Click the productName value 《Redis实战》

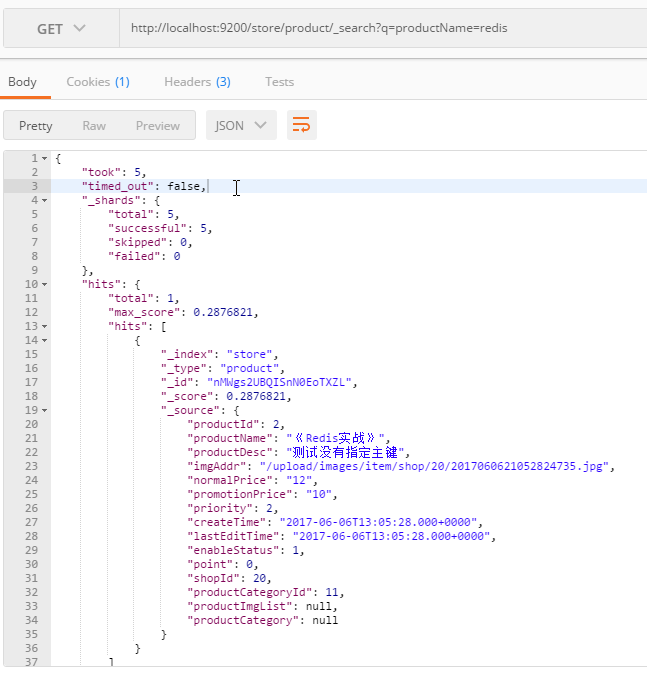pyautogui.click(x=335, y=438)
